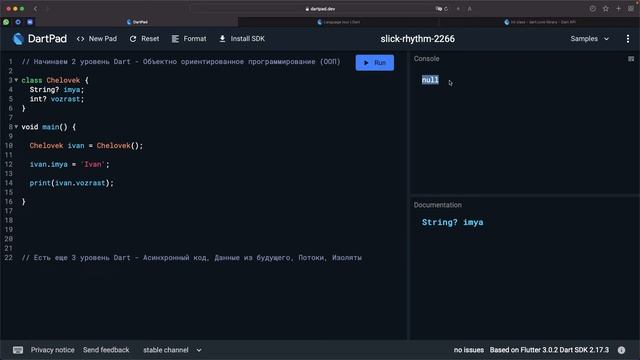Clear the console using its corner icon
640x360 pixels.
[631, 59]
